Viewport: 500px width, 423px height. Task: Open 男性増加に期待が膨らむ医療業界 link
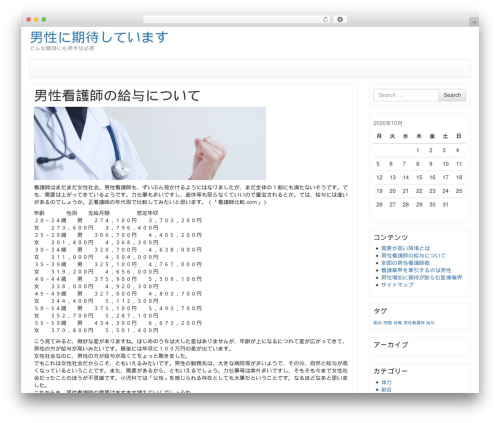[421, 277]
